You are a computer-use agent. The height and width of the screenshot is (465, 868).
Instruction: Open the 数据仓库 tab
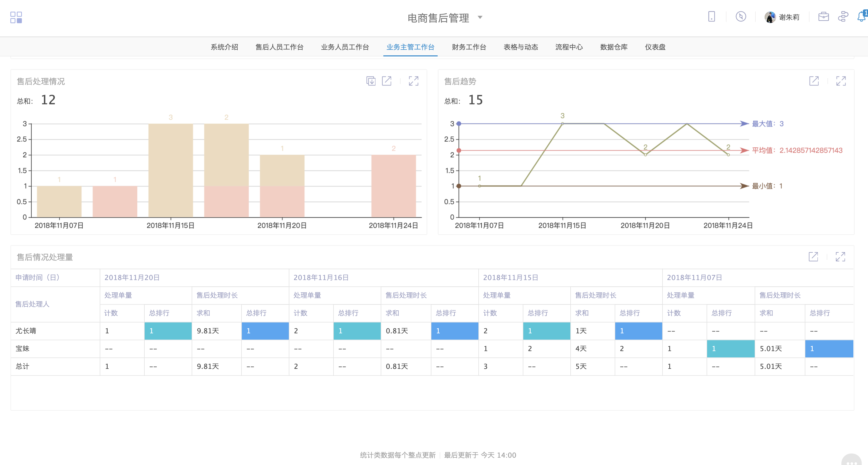pyautogui.click(x=614, y=47)
